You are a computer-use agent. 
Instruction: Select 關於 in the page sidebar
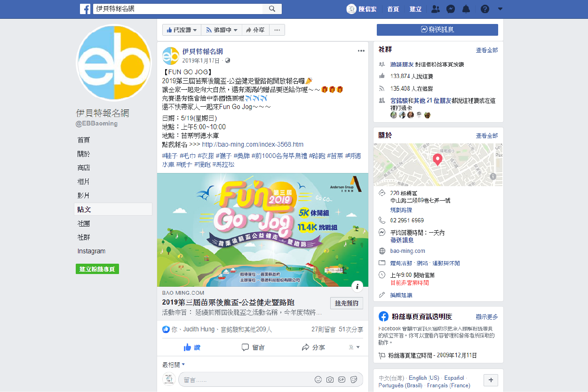[x=84, y=154]
